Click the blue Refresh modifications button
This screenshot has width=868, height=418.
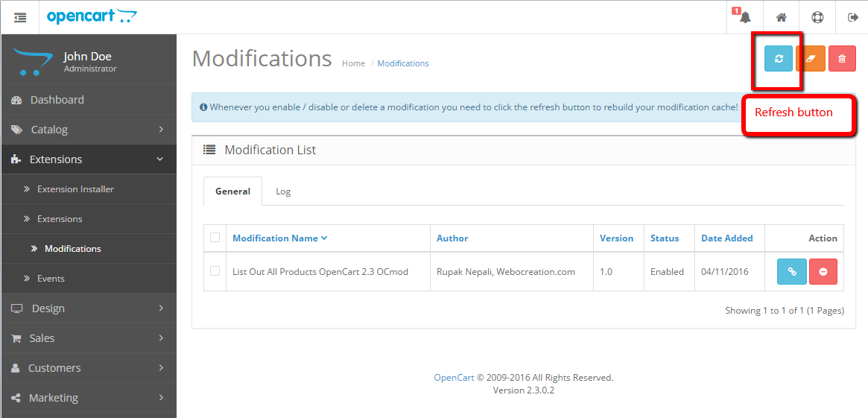[779, 59]
